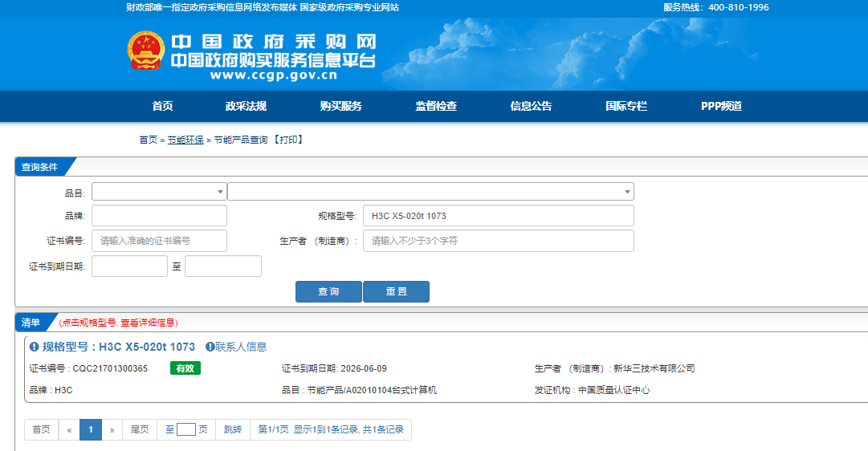Expand the second wide 品目 dropdown
Viewport: 868px width, 451px height.
coord(430,192)
